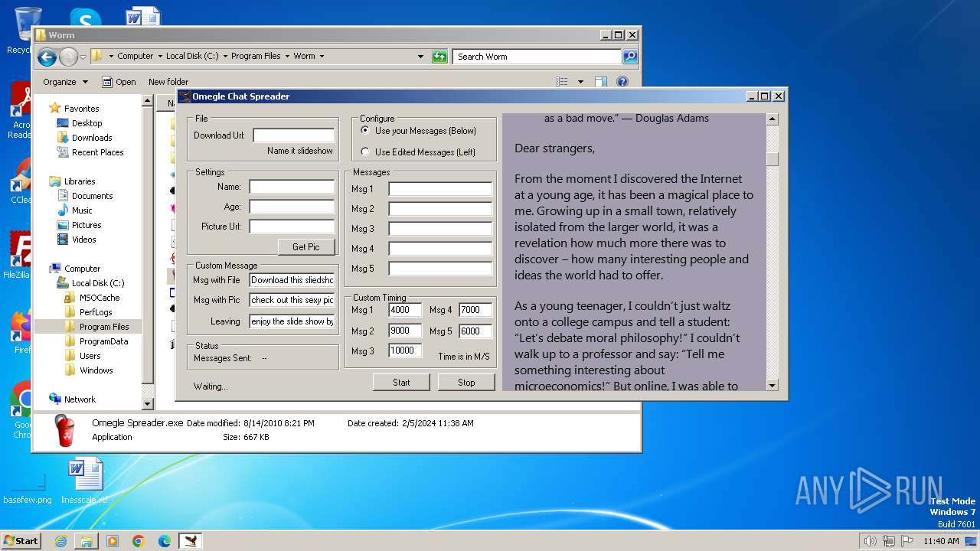
Task: Click the Name input field in Settings
Action: (x=292, y=187)
